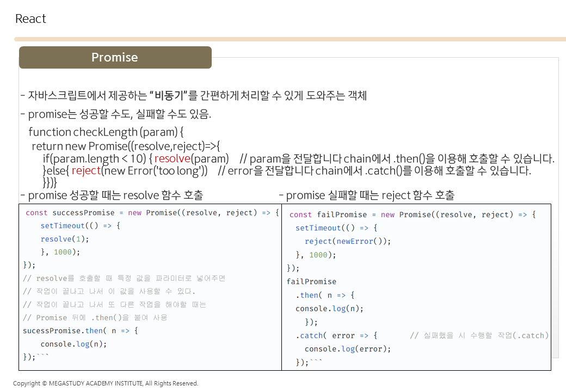This screenshot has width=566, height=392.
Task: Click comment "// 작업이 끝나고 나서 이 값을 사용할 수 있다."
Action: coord(109,291)
